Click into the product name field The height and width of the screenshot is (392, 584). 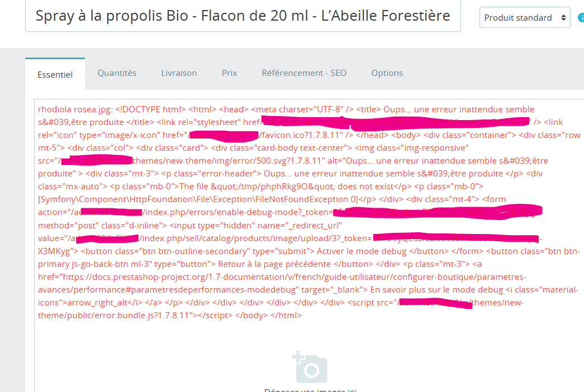tap(243, 16)
